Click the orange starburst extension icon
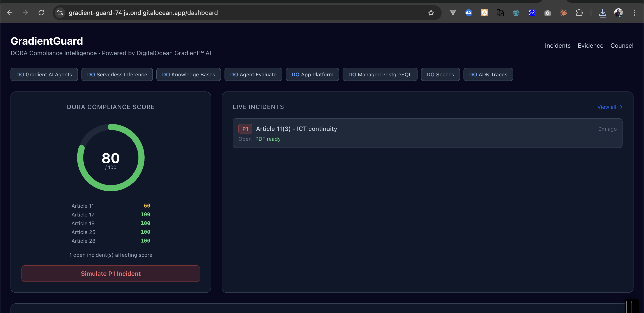The image size is (644, 313). point(563,13)
